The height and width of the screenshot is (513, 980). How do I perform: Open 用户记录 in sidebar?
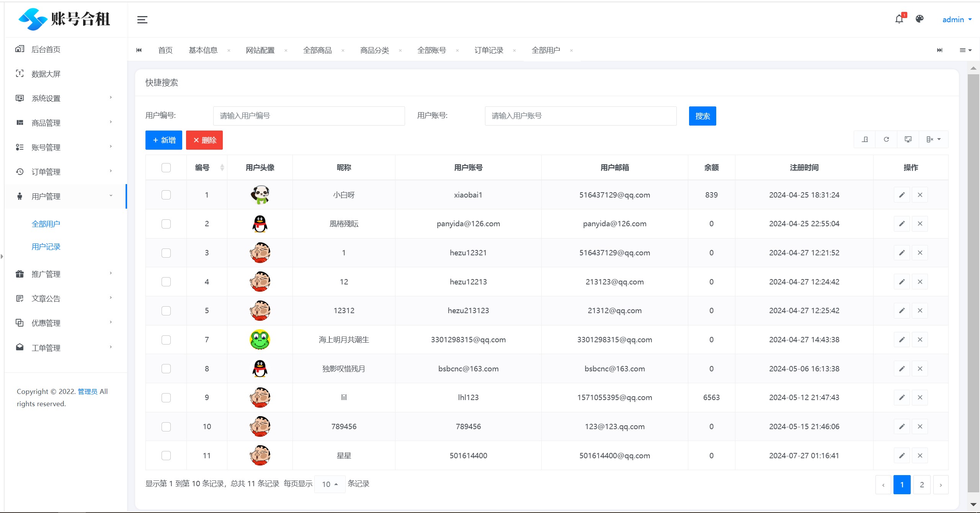tap(46, 247)
